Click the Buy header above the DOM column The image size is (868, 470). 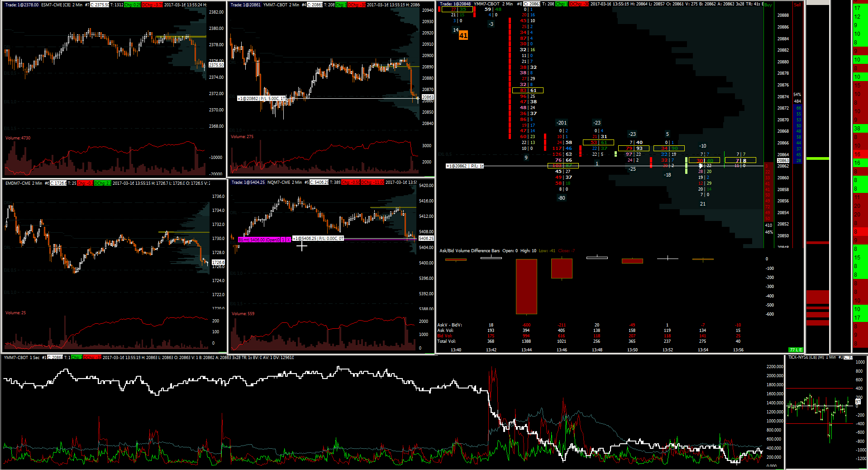pos(768,5)
